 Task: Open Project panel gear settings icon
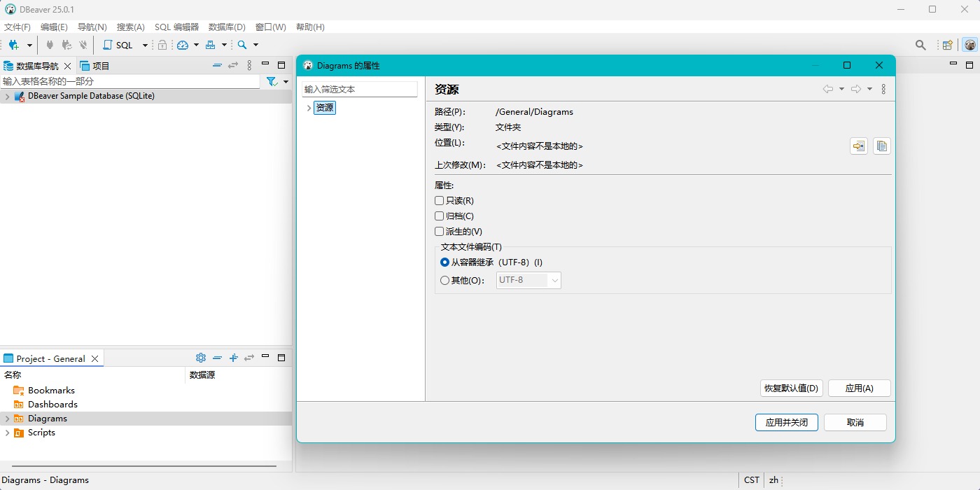tap(201, 358)
